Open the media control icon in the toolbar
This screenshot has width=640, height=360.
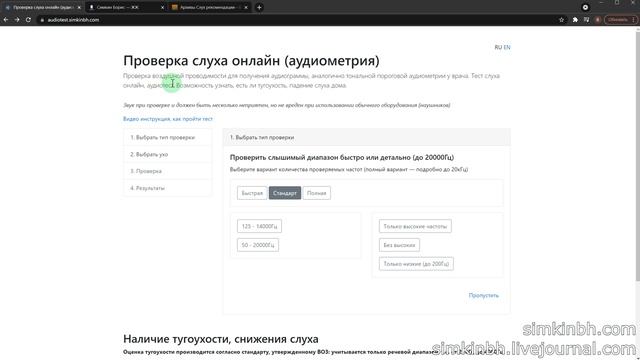tap(587, 20)
